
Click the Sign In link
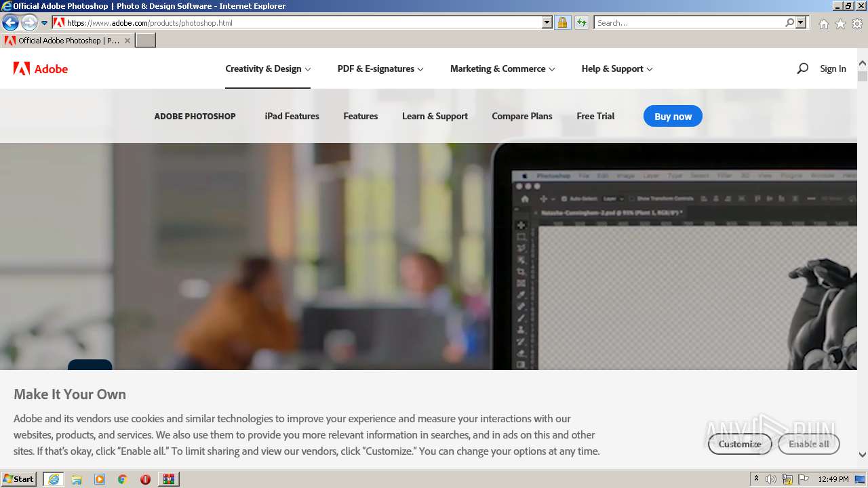pyautogui.click(x=833, y=68)
